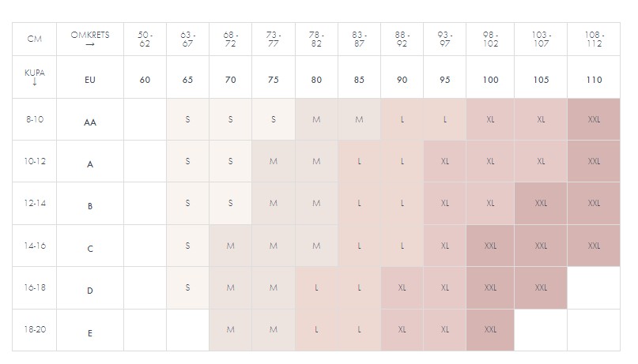The image size is (638, 364).
Task: Select the EU 85 column header
Action: [359, 80]
